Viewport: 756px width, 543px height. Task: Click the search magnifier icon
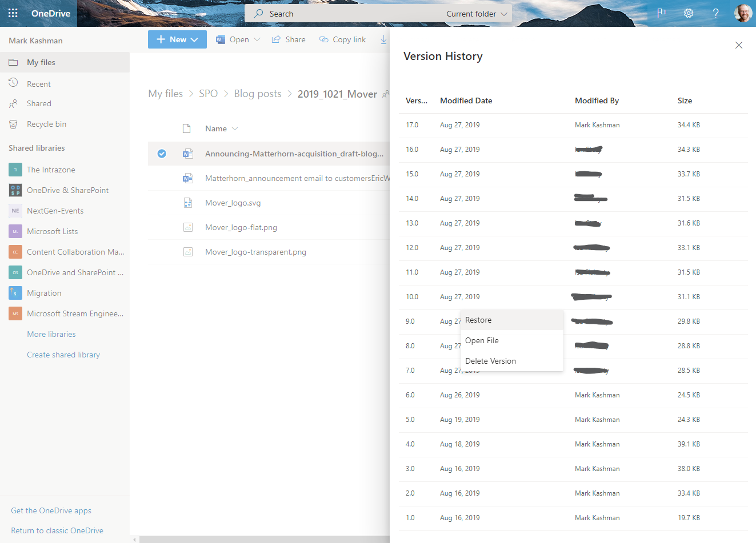pyautogui.click(x=259, y=13)
